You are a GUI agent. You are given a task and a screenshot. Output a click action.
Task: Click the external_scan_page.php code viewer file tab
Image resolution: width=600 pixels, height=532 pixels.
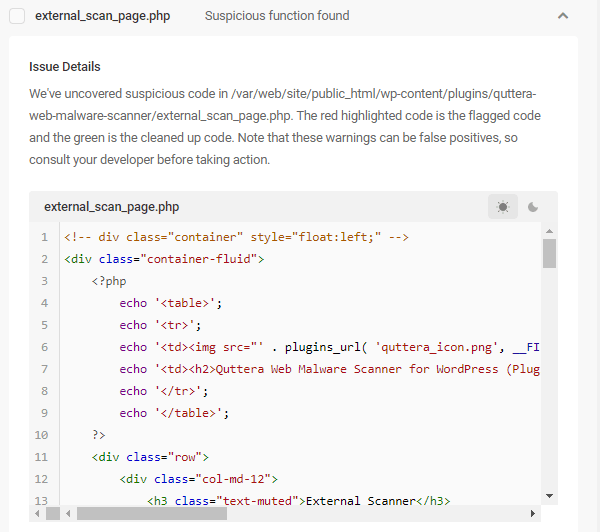111,207
